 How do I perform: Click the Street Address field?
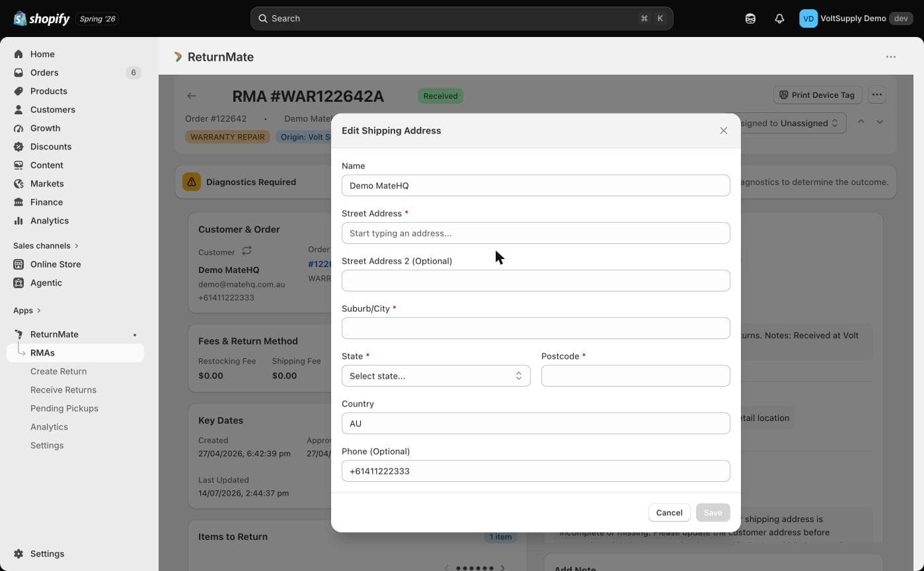(x=535, y=233)
